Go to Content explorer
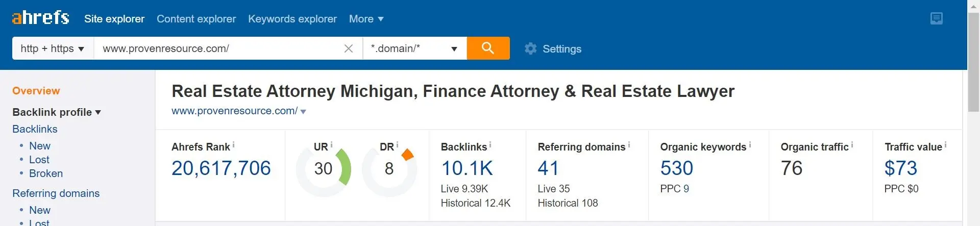The width and height of the screenshot is (980, 226). [x=196, y=19]
